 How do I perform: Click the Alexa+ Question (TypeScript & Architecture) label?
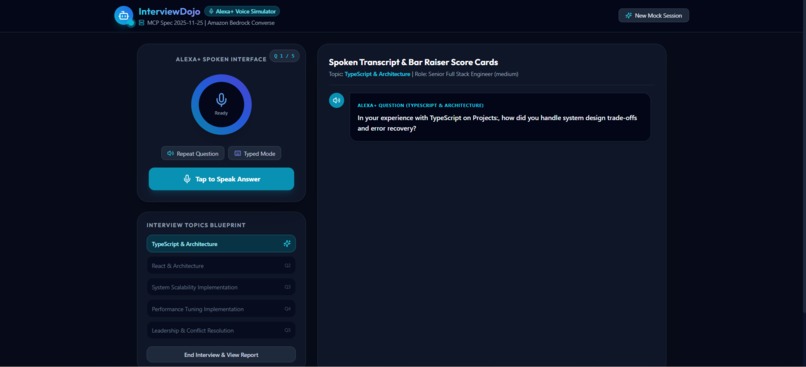(420, 105)
